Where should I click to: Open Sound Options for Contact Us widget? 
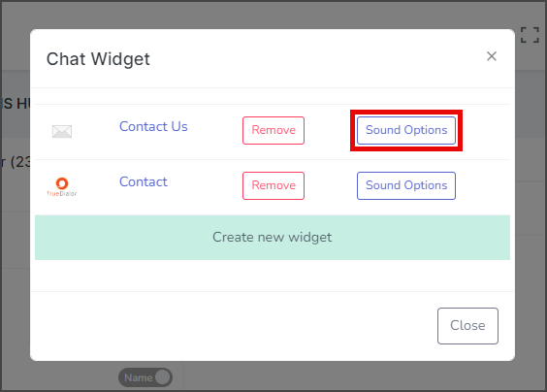(x=406, y=130)
